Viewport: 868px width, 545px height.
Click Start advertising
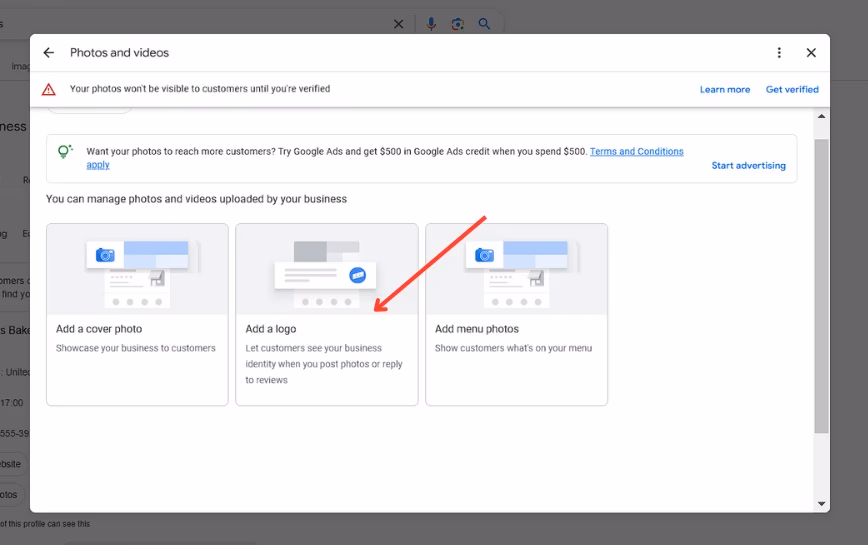click(748, 165)
